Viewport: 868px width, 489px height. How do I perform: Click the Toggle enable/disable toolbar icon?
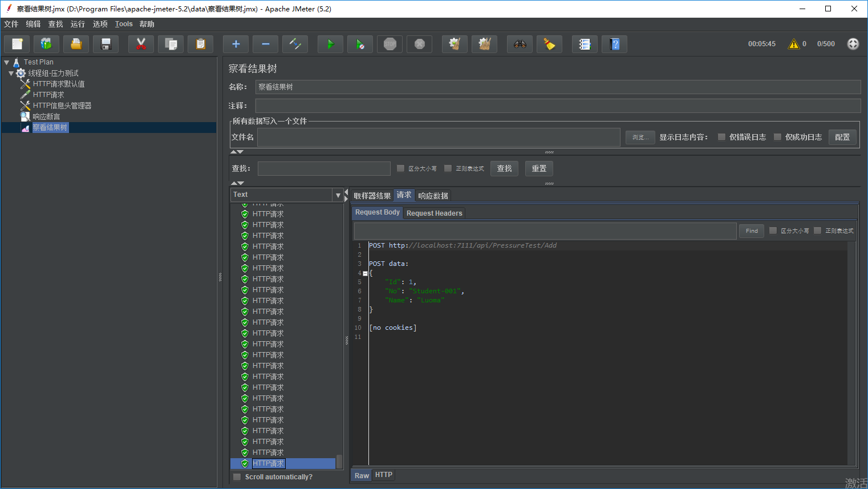click(295, 44)
